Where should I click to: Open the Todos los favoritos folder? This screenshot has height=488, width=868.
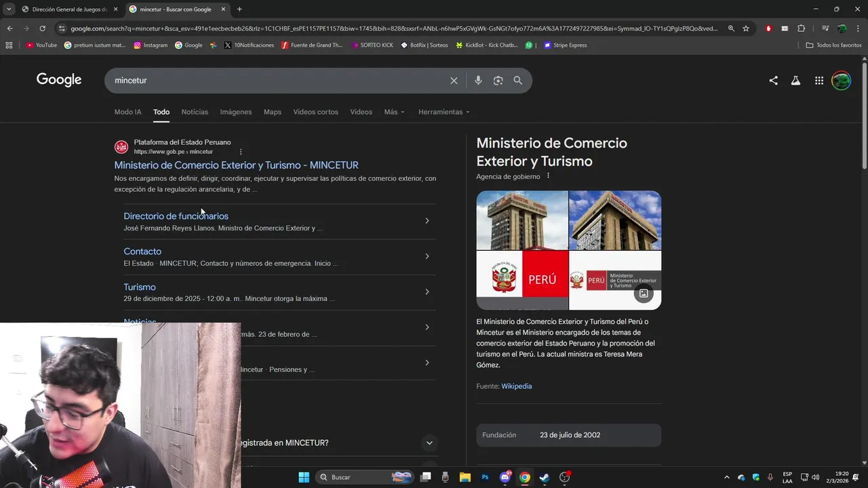833,45
